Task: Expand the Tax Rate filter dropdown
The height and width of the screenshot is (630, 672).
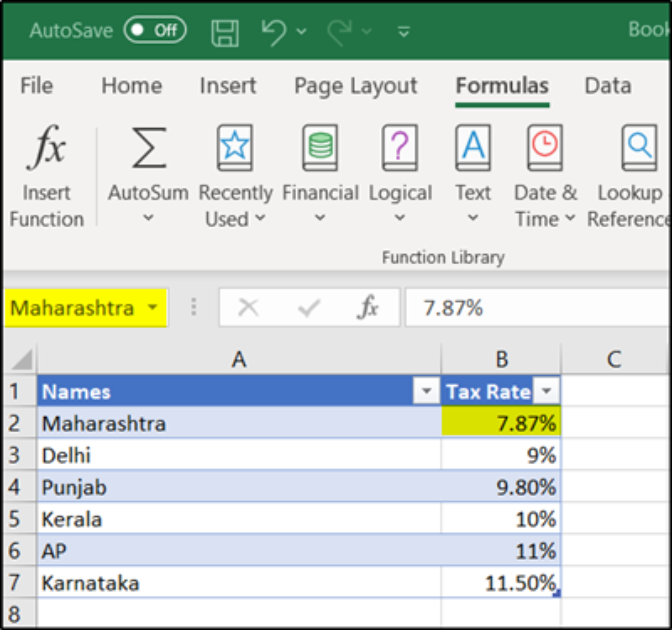Action: (547, 391)
